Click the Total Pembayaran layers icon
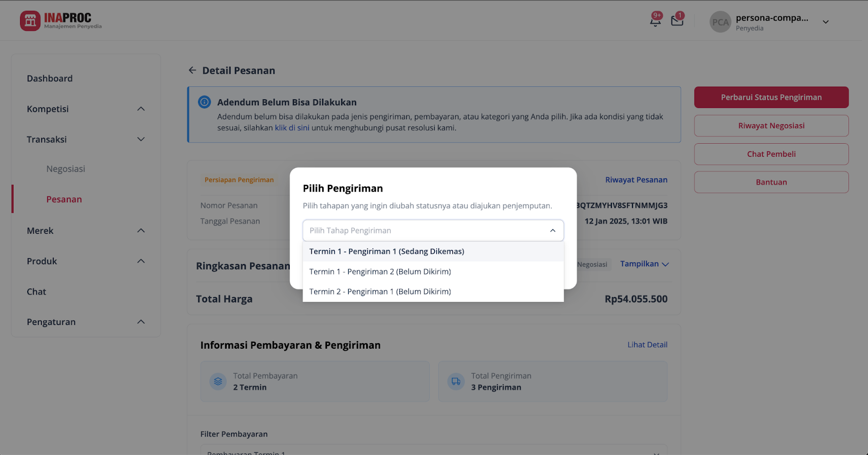This screenshot has width=868, height=455. (218, 381)
